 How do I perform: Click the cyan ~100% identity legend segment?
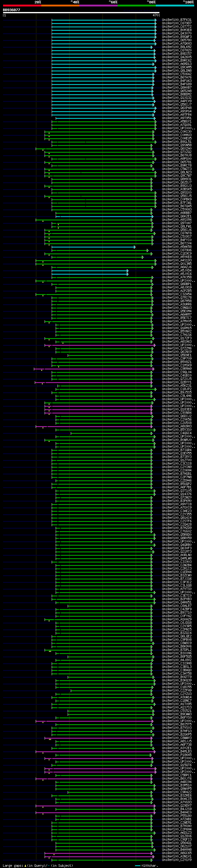pos(175,6)
